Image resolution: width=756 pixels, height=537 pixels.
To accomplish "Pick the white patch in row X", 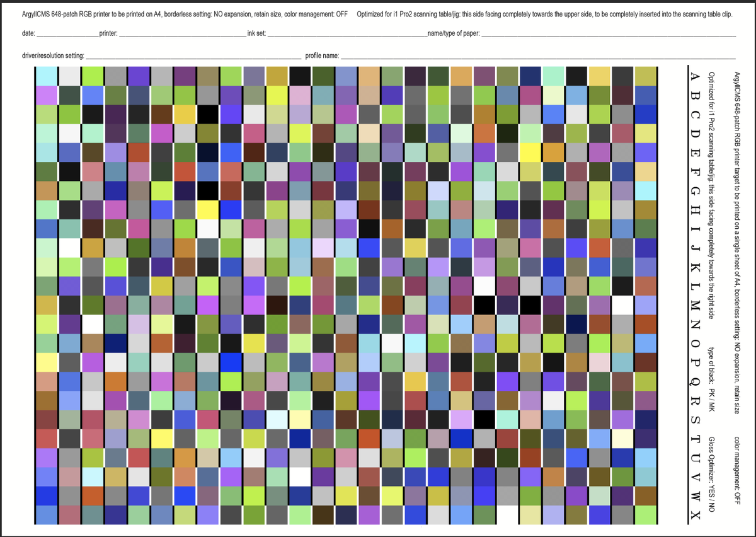I will 508,516.
